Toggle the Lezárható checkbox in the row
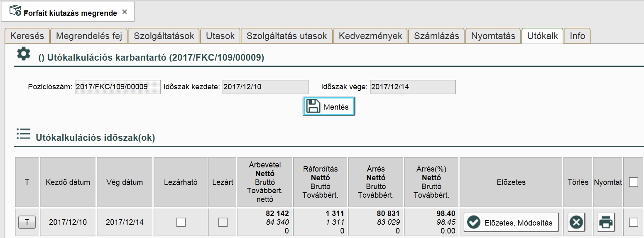 point(181,222)
